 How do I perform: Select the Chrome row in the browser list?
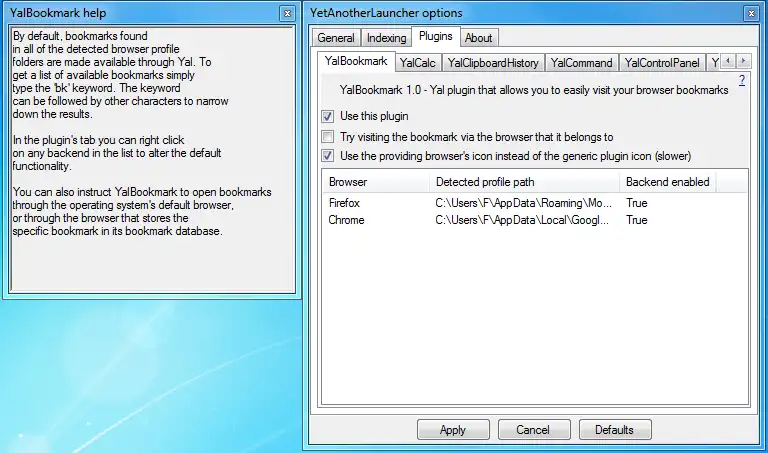(x=535, y=220)
